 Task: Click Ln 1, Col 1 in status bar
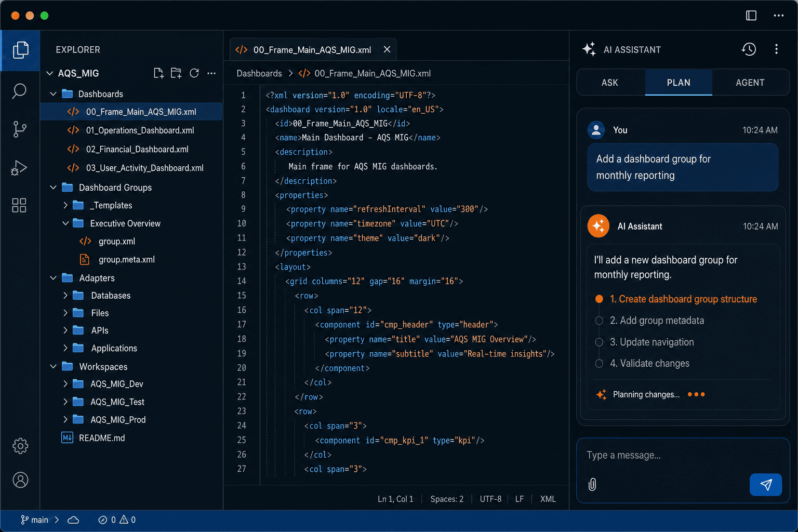[x=395, y=499]
